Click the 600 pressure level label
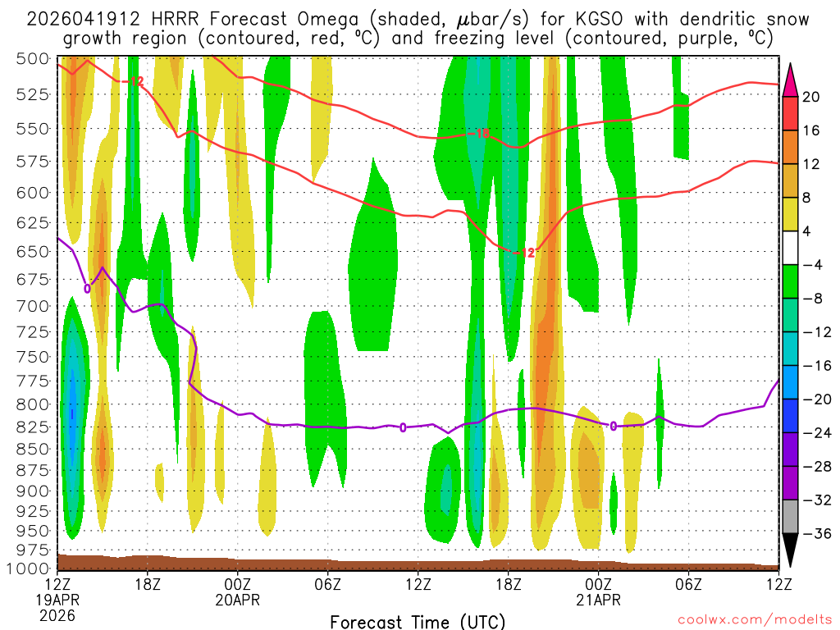This screenshot has height=630, width=840. click(33, 193)
